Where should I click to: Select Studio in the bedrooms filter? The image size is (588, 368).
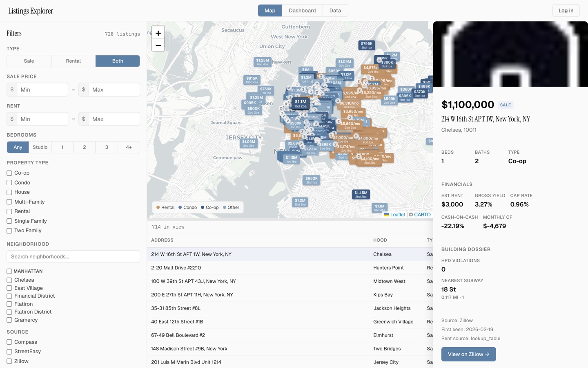pyautogui.click(x=40, y=147)
